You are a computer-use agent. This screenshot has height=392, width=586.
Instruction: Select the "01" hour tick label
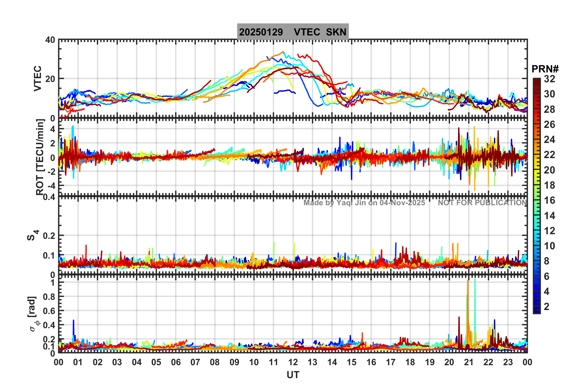(x=78, y=362)
